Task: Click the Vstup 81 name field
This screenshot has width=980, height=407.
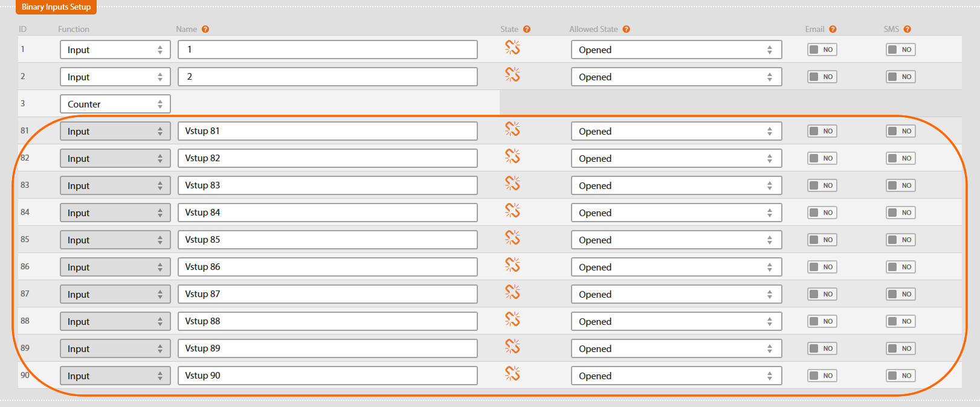Action: pos(327,131)
